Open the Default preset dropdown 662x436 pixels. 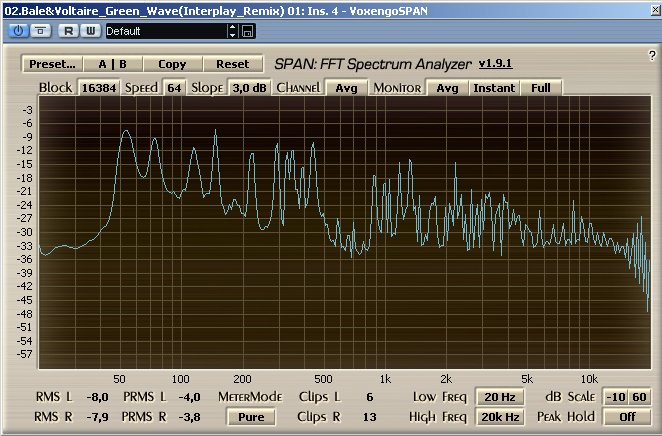click(166, 31)
